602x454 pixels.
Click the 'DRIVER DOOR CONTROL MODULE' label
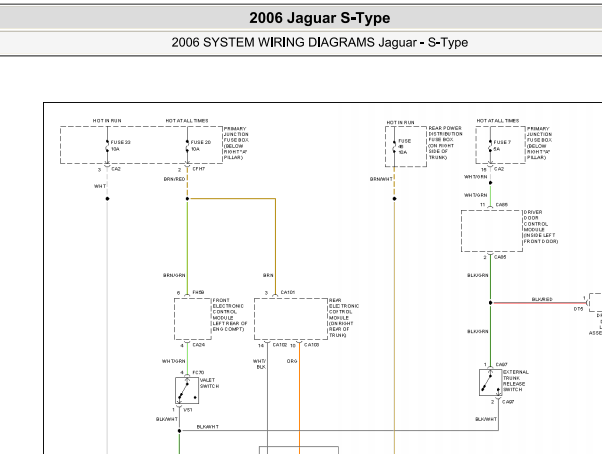pos(536,221)
